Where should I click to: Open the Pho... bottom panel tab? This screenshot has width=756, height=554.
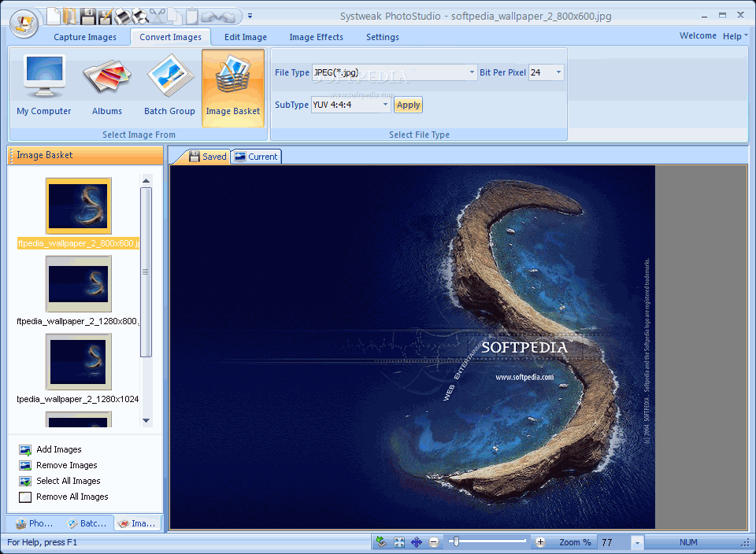(34, 523)
